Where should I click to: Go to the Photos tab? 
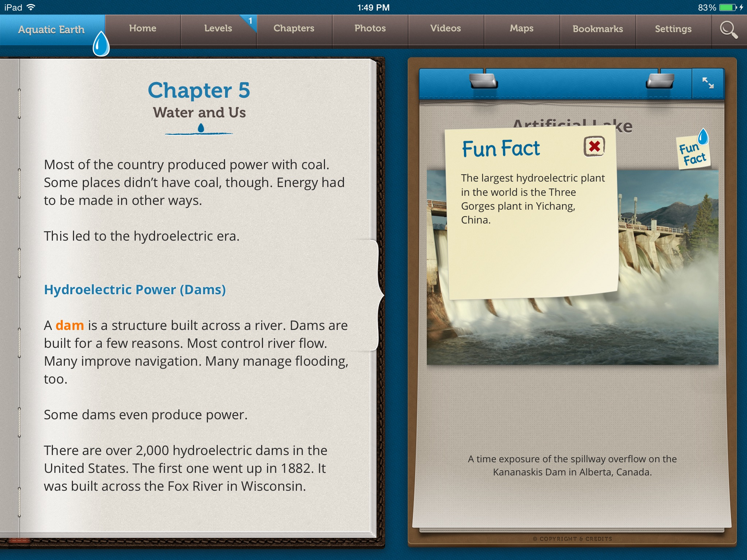pyautogui.click(x=370, y=28)
